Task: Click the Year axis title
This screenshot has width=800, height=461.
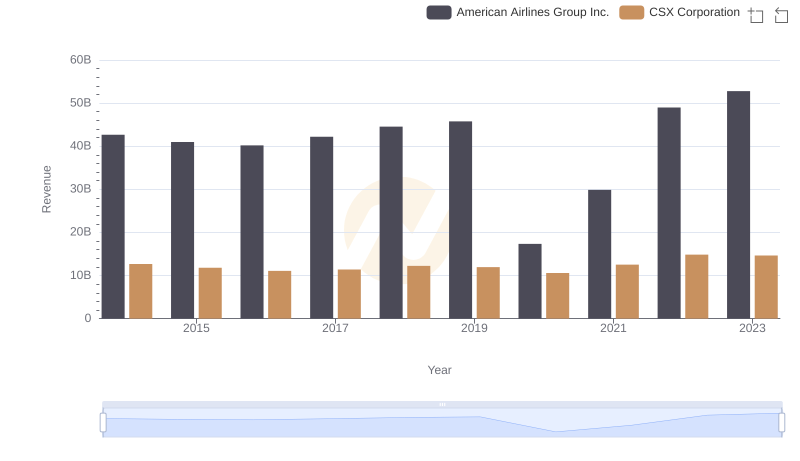Action: click(439, 370)
